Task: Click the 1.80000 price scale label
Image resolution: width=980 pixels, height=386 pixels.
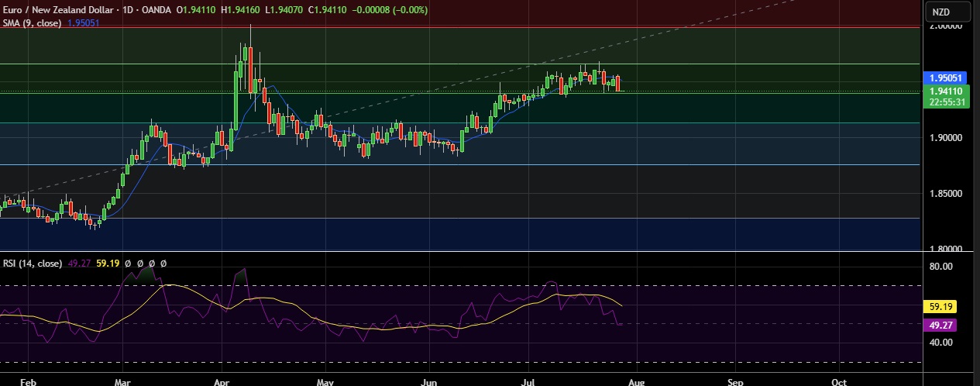Action: coord(947,249)
